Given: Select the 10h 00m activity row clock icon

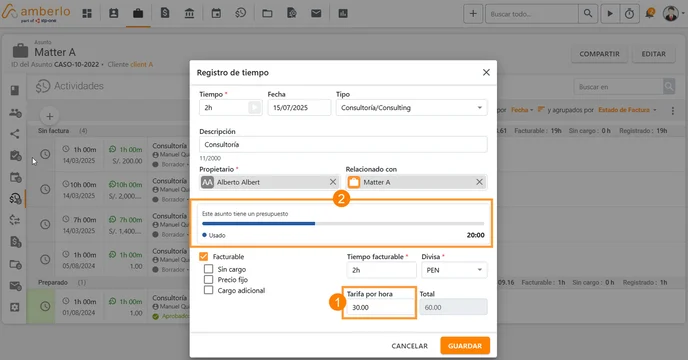Looking at the screenshot, I should [x=45, y=189].
